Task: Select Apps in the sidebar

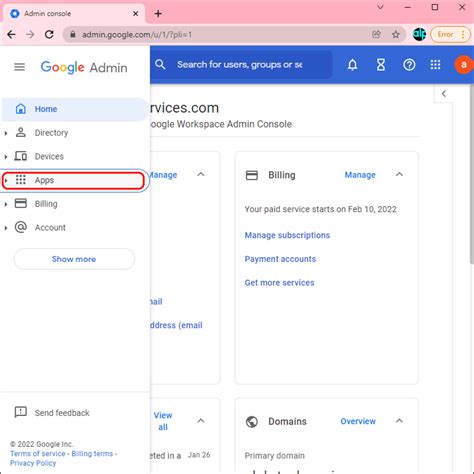Action: point(73,180)
